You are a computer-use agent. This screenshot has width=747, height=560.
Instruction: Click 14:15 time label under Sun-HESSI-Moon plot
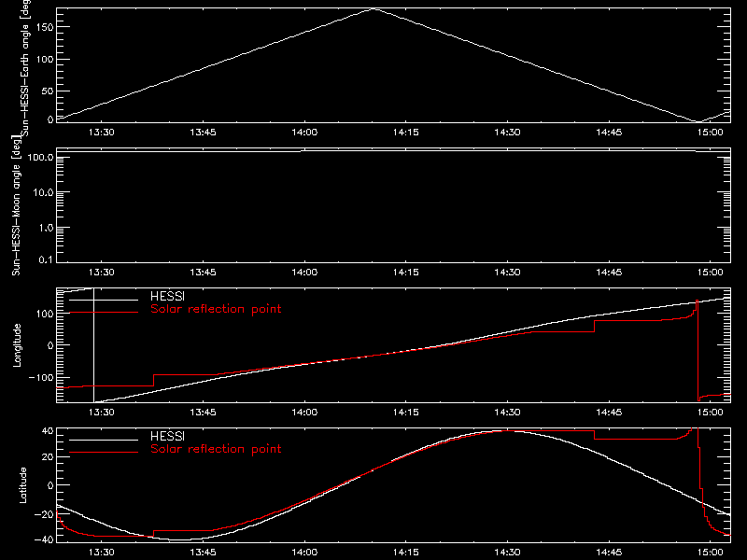click(406, 273)
